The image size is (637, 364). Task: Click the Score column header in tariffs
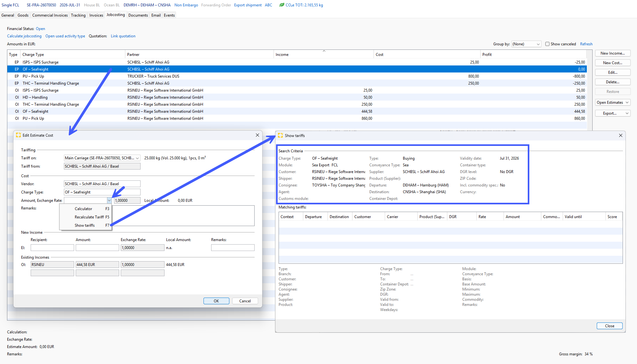click(614, 217)
